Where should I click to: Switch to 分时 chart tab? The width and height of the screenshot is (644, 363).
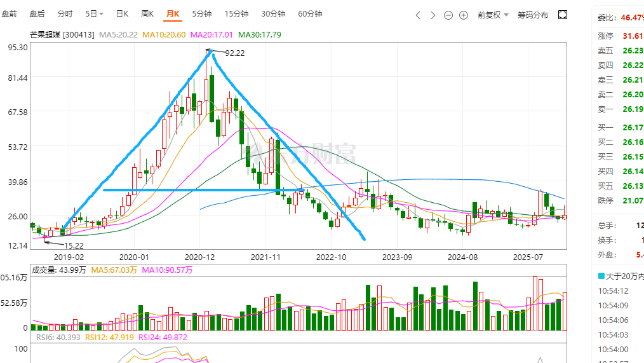[x=65, y=14]
